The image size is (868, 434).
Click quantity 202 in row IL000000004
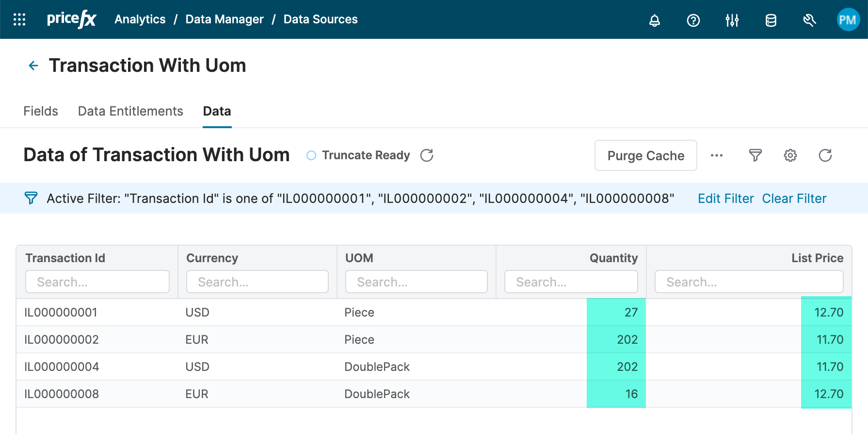point(627,367)
